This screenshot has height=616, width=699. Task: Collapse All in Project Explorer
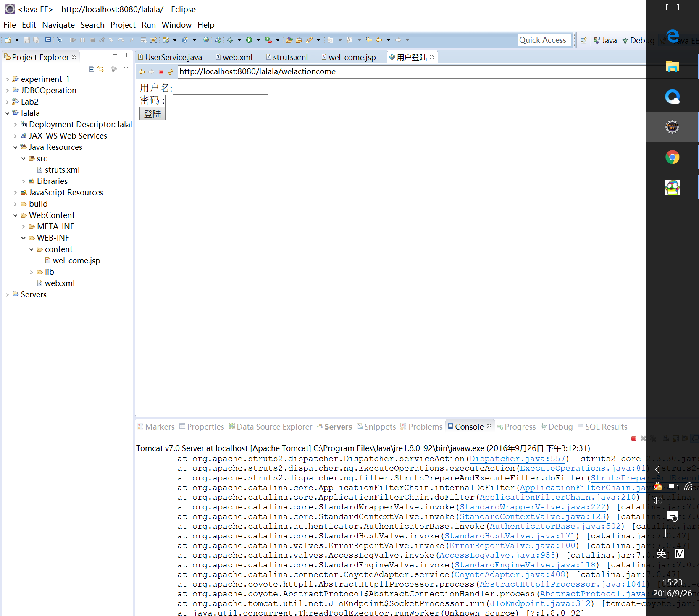91,69
